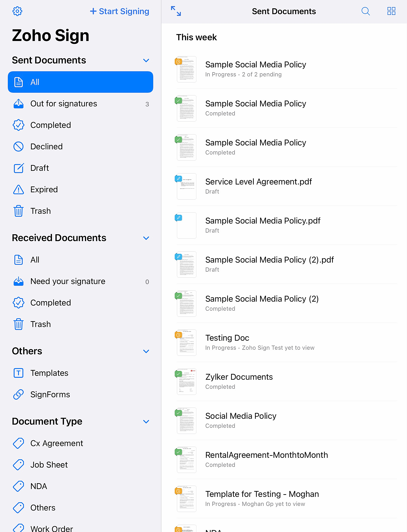Click the Out for signatures tray icon
Screen dimensions: 407x532
[x=19, y=104]
